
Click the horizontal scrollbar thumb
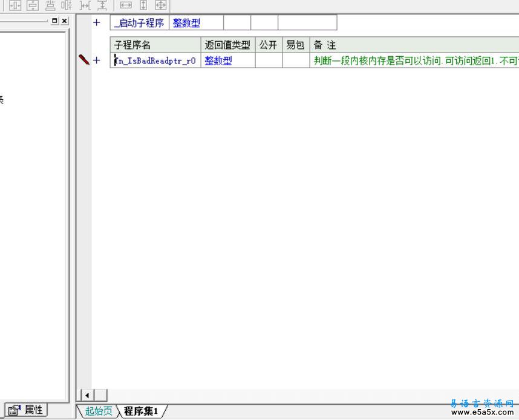tap(101, 395)
